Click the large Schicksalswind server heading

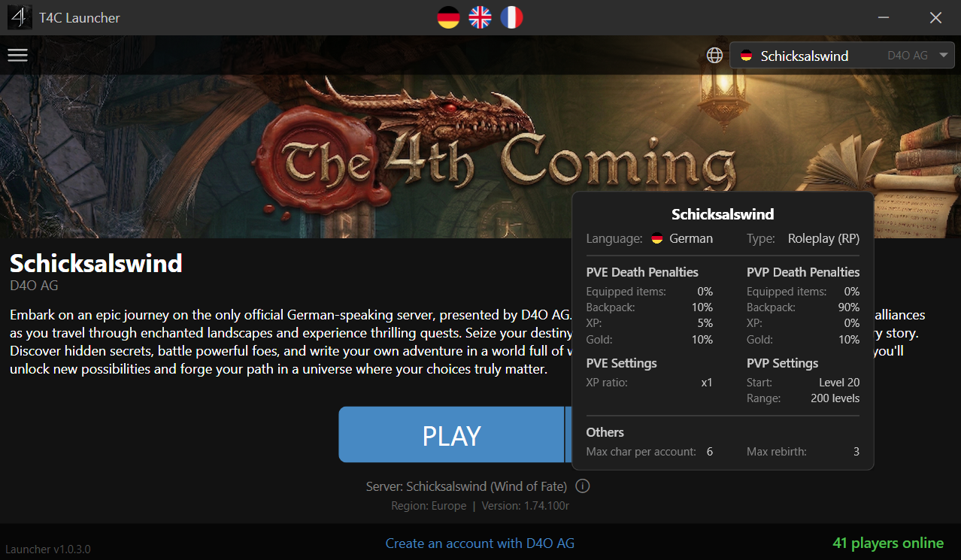pos(96,263)
